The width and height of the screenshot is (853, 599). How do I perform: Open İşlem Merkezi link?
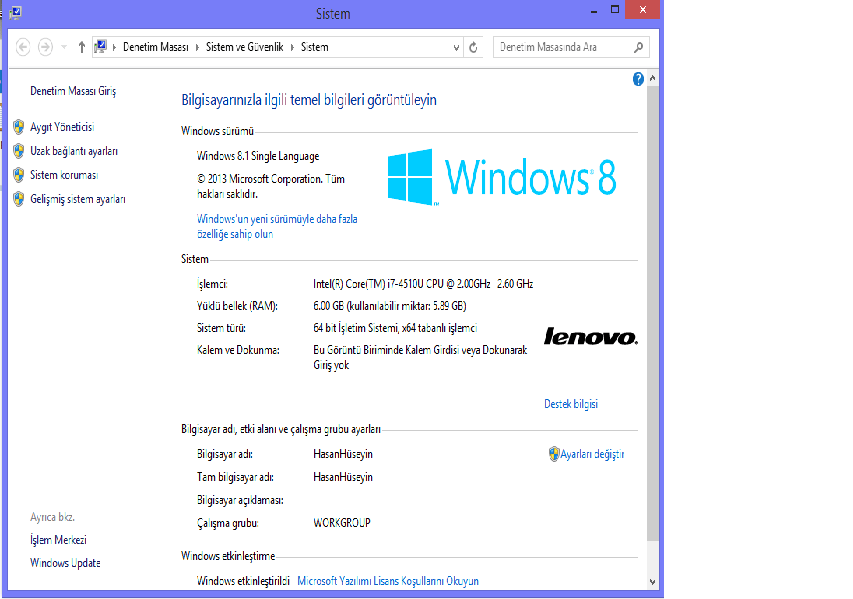click(58, 540)
